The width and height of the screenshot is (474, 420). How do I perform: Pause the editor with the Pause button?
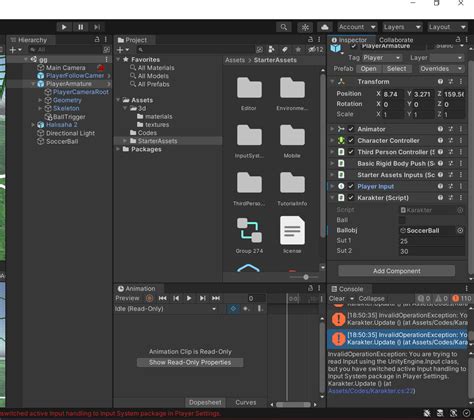81,27
